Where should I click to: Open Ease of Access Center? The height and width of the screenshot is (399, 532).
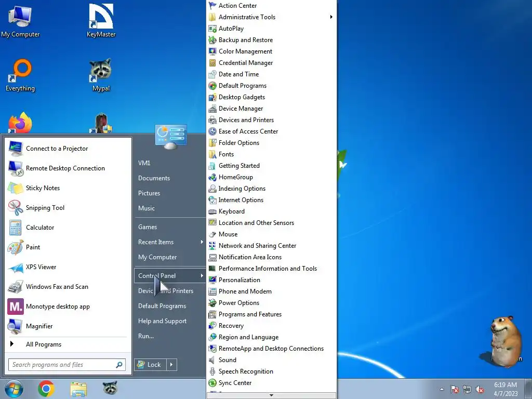[x=271, y=131]
